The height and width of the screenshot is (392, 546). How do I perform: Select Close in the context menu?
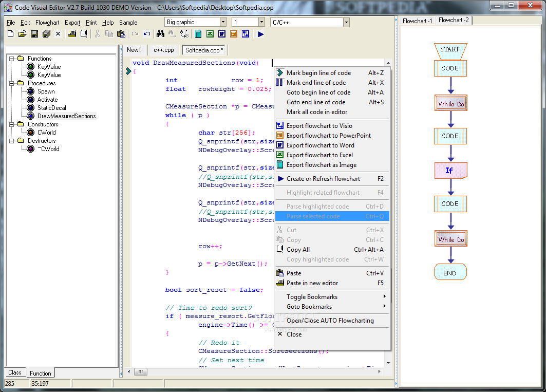click(332, 334)
